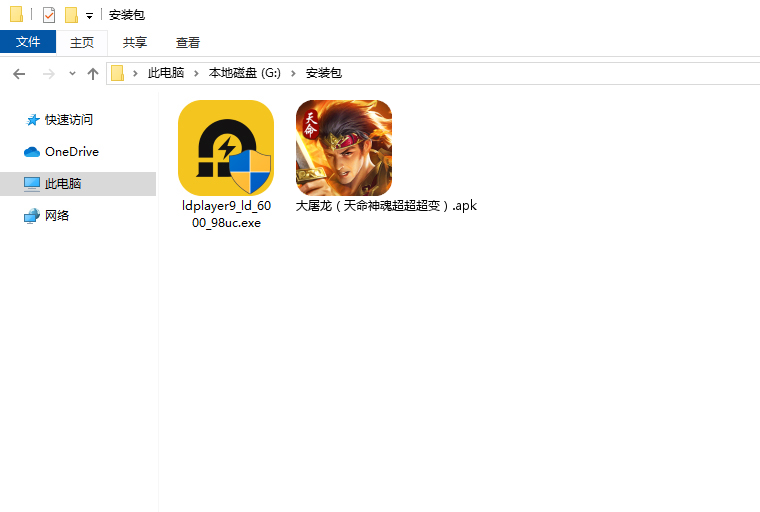Viewport: 760px width, 512px height.
Task: Expand the recent locations dropdown arrow
Action: (72, 74)
